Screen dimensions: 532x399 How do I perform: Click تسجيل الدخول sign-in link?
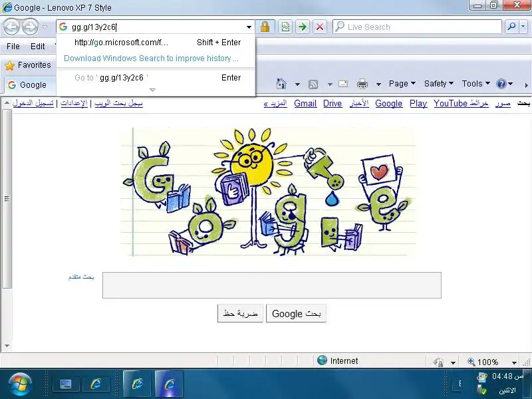[33, 103]
